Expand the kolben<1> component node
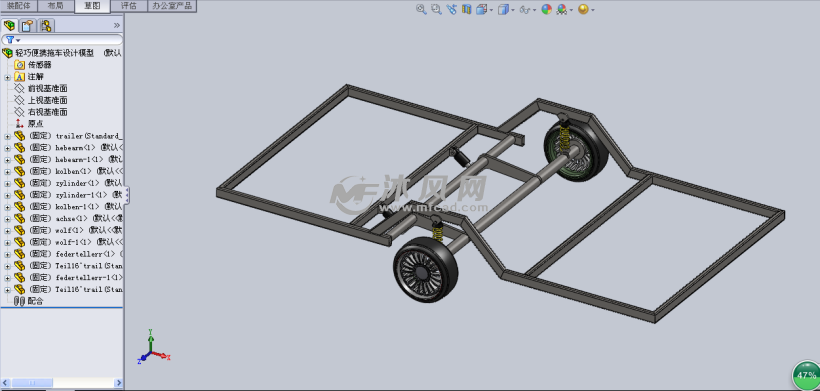Screen dimensions: 820x391 coord(7,171)
